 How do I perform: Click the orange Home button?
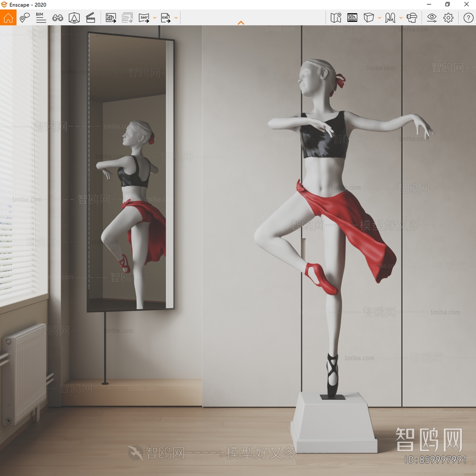pyautogui.click(x=8, y=18)
